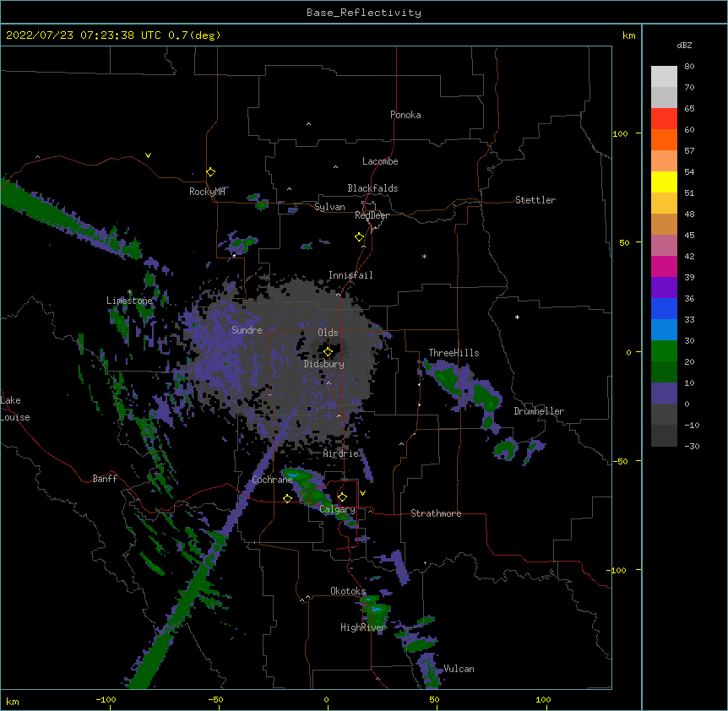Click the Innisfail town label
728x711 pixels.
coord(350,275)
